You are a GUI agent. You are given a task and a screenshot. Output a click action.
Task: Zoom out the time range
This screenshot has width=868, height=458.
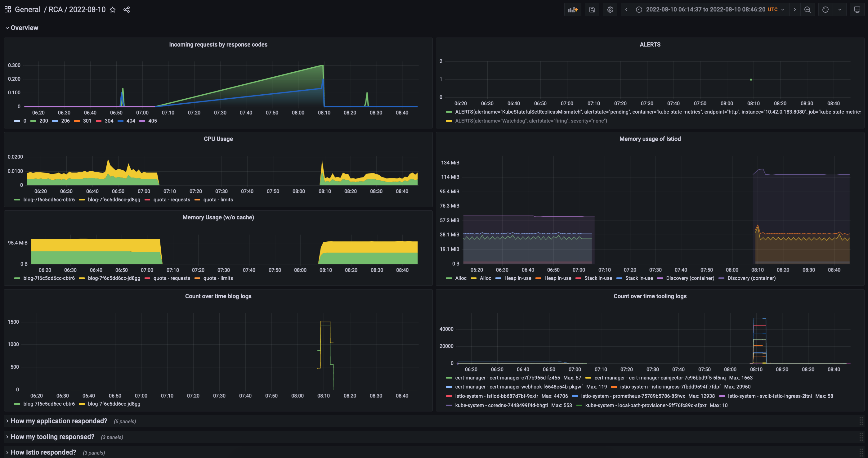click(x=807, y=9)
